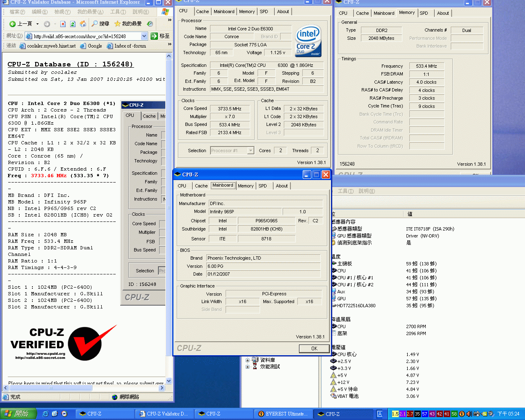Open 檢視(V) menu in Internet Explorer
The image size is (525, 420).
[x=62, y=12]
